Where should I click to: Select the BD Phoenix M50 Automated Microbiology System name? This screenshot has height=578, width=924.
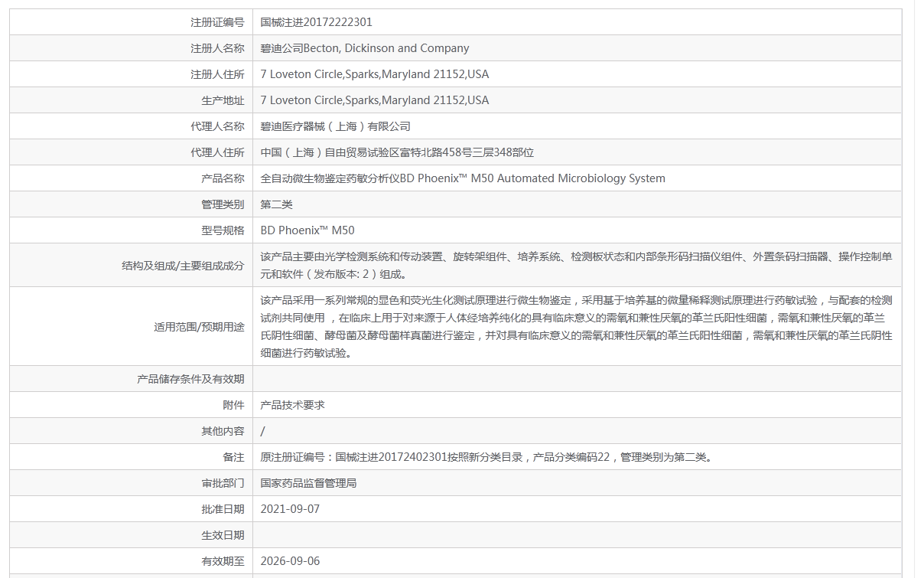coord(463,178)
